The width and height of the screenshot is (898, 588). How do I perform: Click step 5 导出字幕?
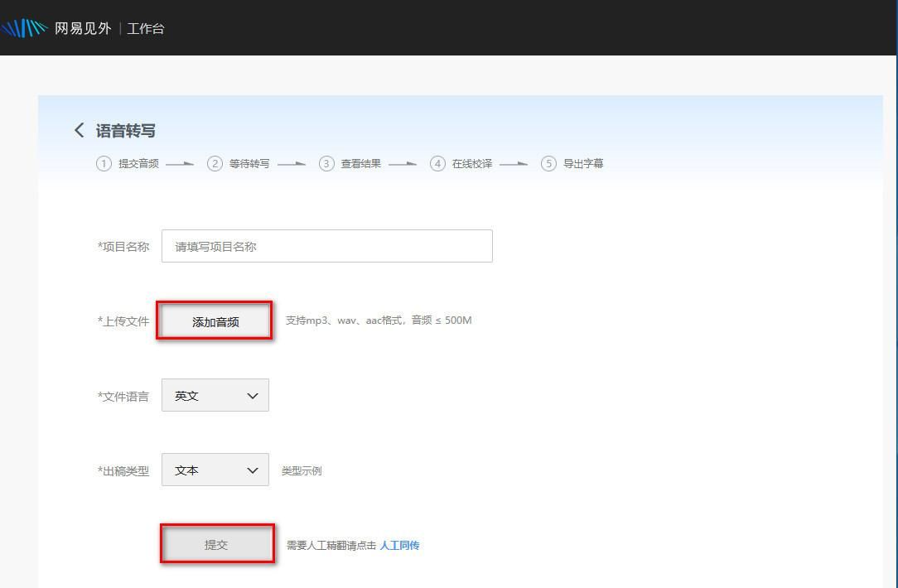point(572,164)
